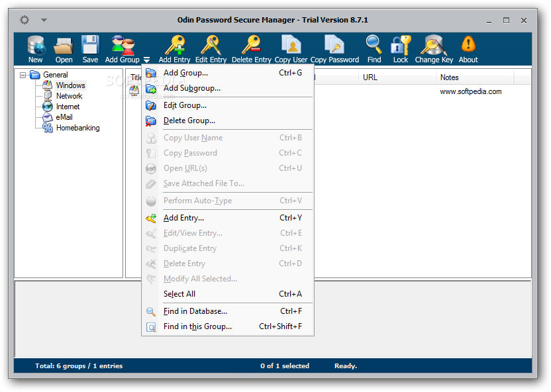Viewport: 551px width, 392px height.
Task: Open the settings gear in title bar
Action: [25, 20]
